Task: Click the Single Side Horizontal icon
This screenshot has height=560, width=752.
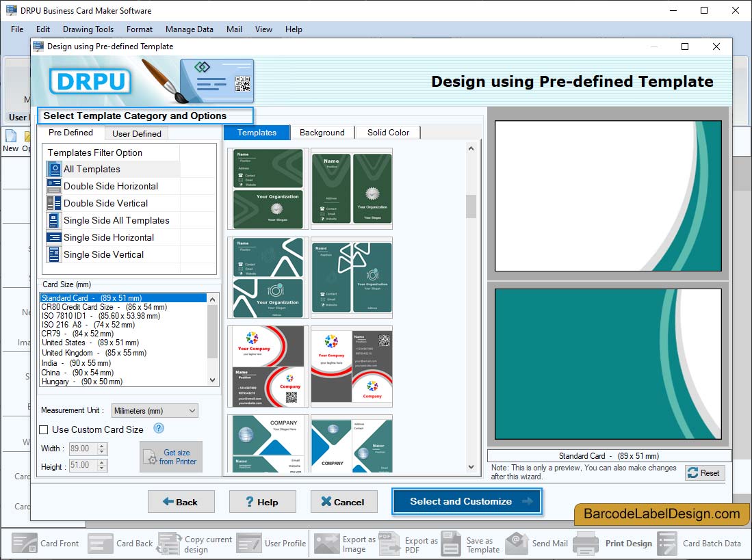Action: pyautogui.click(x=54, y=237)
